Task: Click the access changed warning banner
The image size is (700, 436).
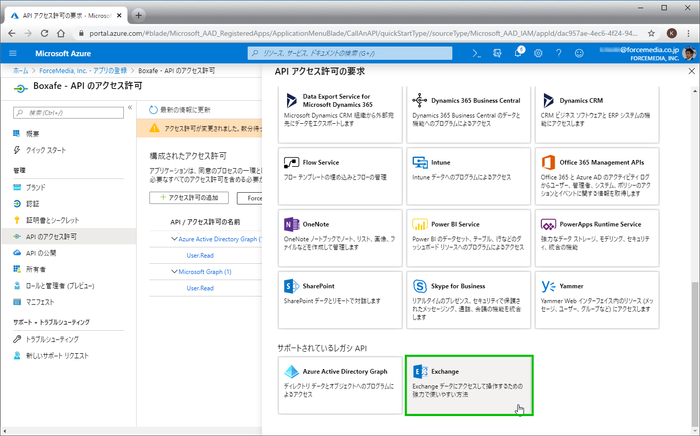Action: coord(200,128)
